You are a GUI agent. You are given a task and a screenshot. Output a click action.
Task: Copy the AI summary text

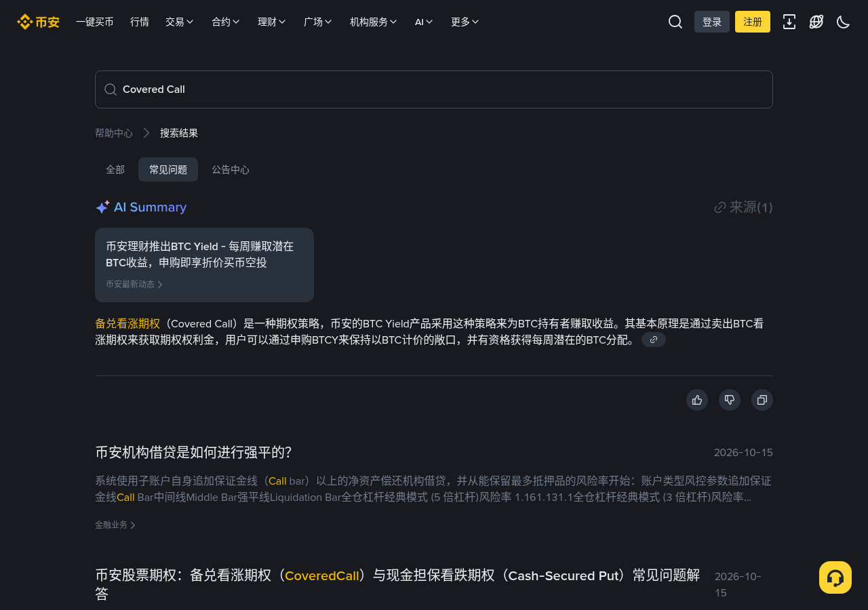(x=762, y=400)
